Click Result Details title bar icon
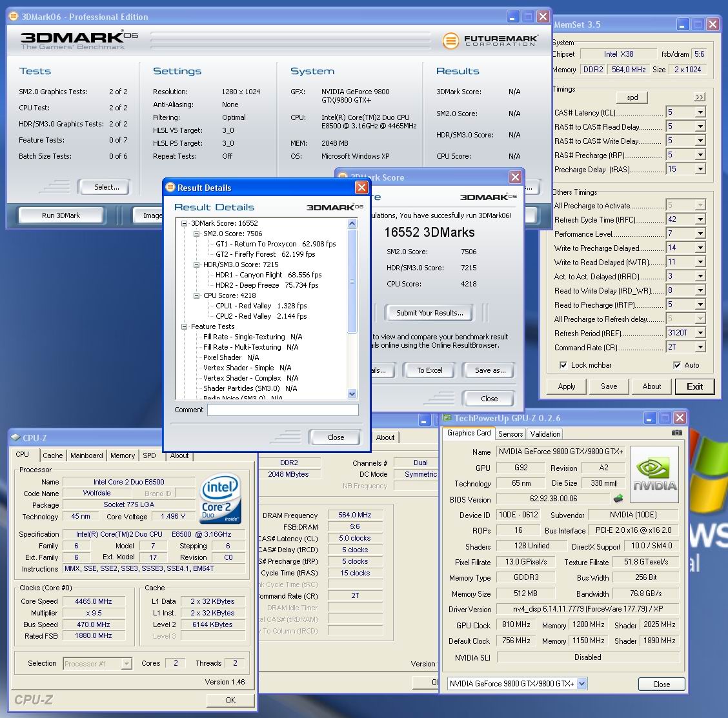Viewport: 728px width, 718px height. coord(170,188)
